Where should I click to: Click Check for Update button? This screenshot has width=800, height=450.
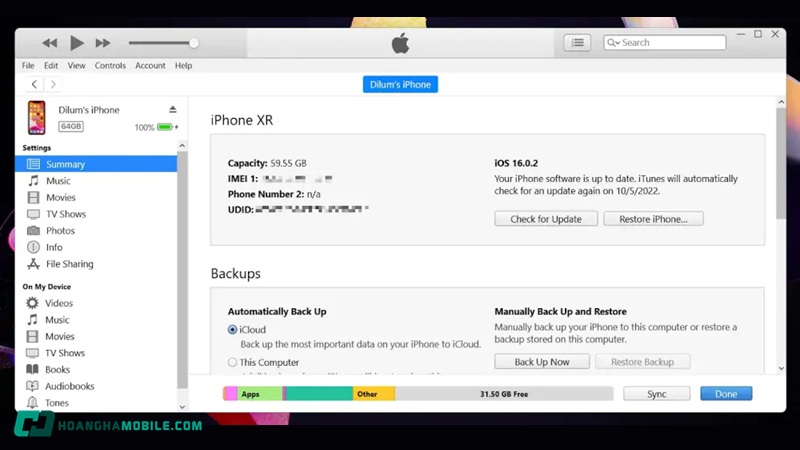point(546,219)
